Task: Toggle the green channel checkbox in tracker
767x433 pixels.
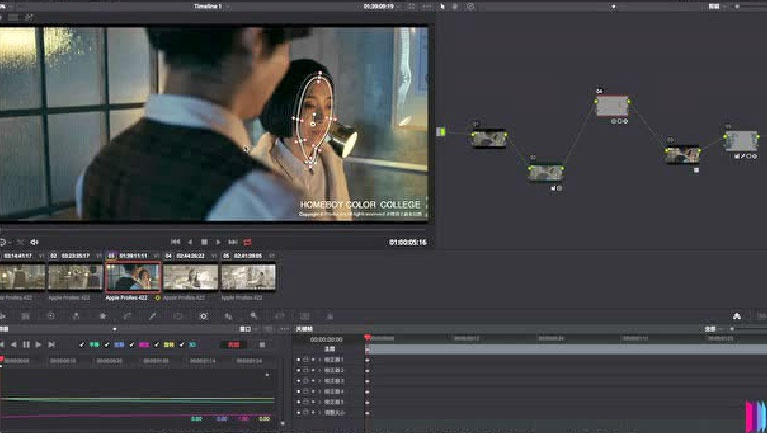Action: pyautogui.click(x=81, y=344)
